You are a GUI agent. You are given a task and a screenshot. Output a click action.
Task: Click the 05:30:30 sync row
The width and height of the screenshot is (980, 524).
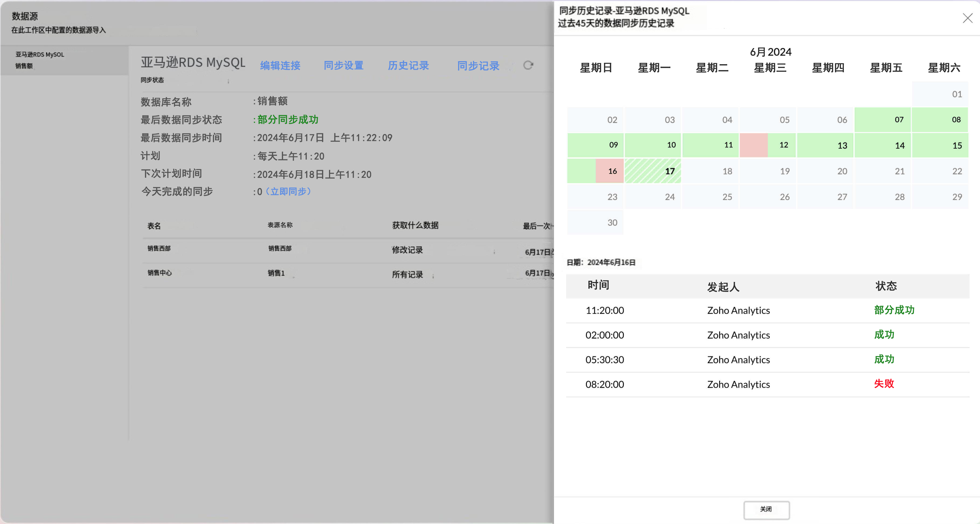click(x=768, y=360)
